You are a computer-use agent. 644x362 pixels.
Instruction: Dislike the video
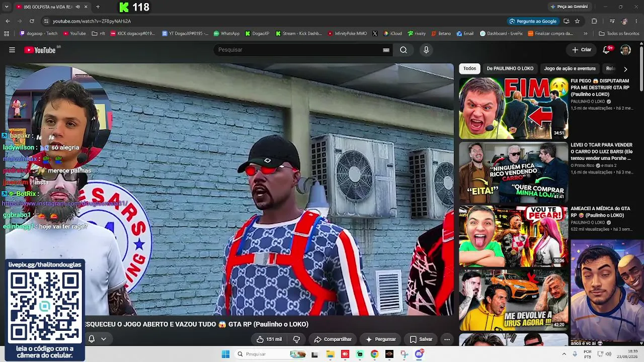[x=296, y=339]
